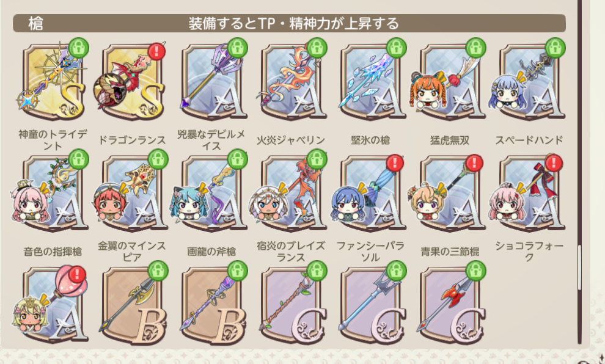Toggle the lock badge on 堅氷の槍
Image resolution: width=605 pixels, height=364 pixels.
pos(396,48)
